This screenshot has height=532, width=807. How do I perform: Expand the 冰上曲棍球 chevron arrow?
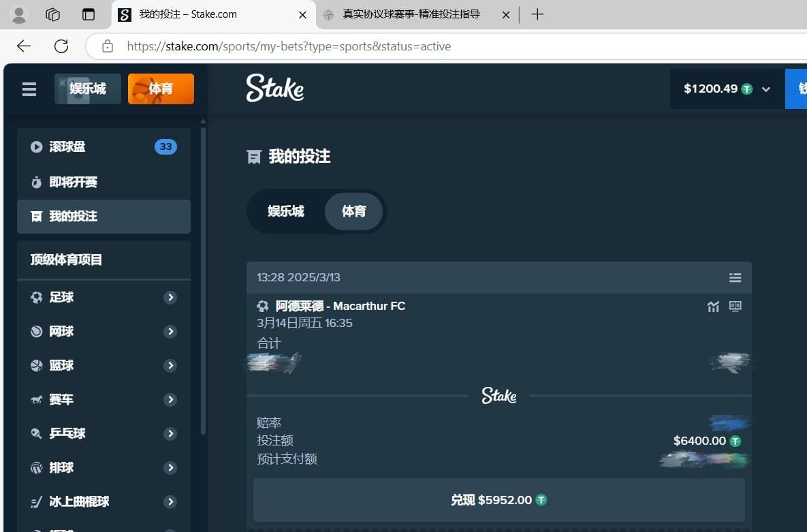(170, 501)
